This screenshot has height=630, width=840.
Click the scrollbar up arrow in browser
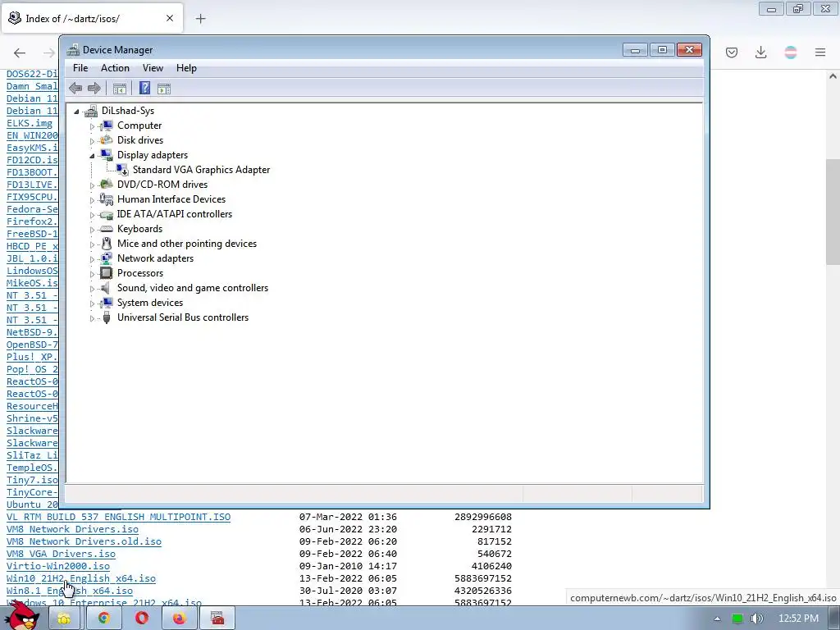tap(833, 76)
